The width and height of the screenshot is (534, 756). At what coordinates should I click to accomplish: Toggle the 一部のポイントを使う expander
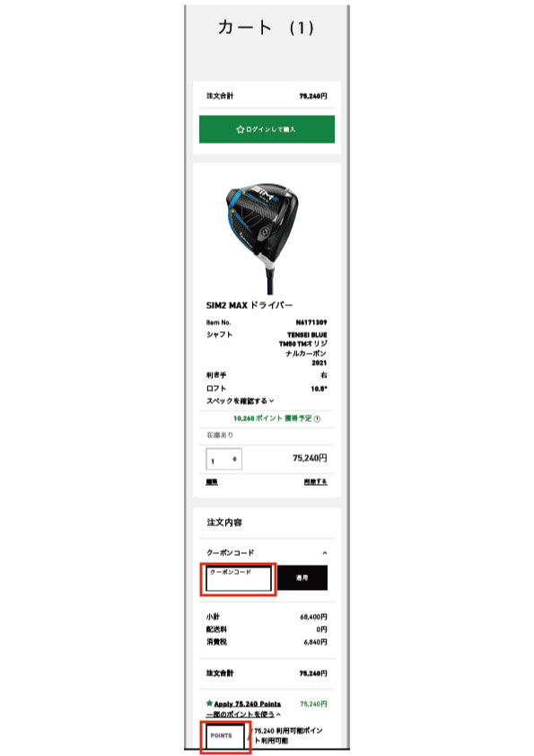pyautogui.click(x=243, y=714)
